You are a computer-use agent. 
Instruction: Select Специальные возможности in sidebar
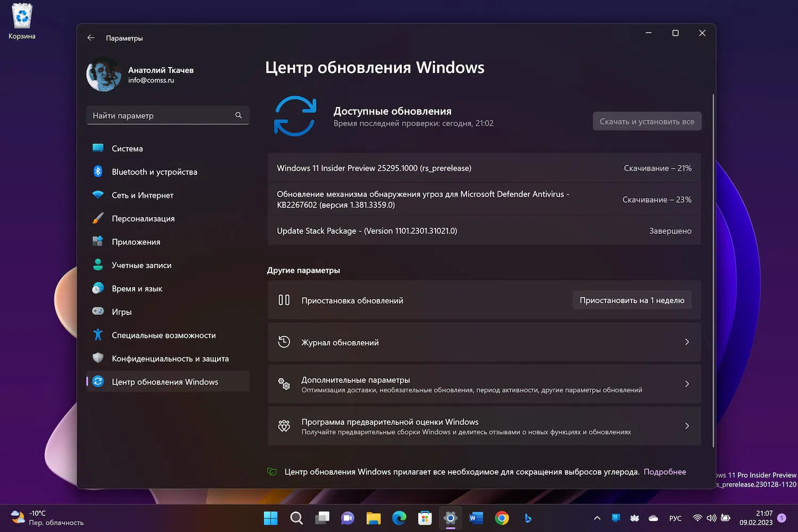[x=163, y=335]
